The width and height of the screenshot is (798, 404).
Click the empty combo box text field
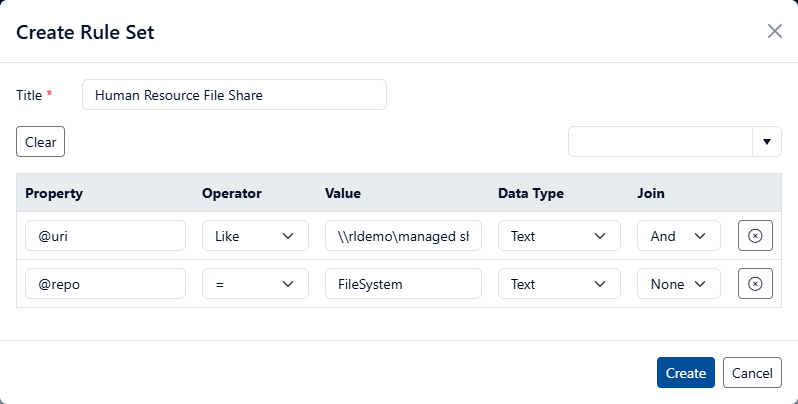[x=660, y=142]
